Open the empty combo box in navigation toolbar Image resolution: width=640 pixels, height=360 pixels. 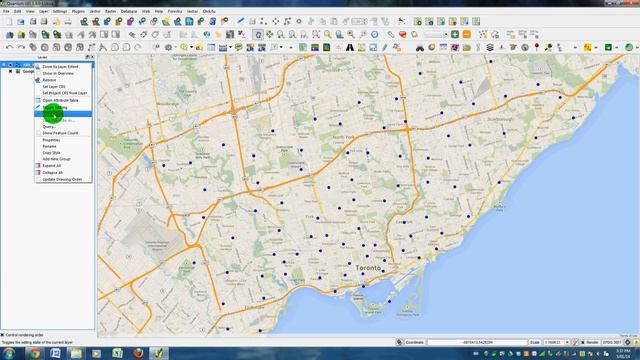coord(436,35)
